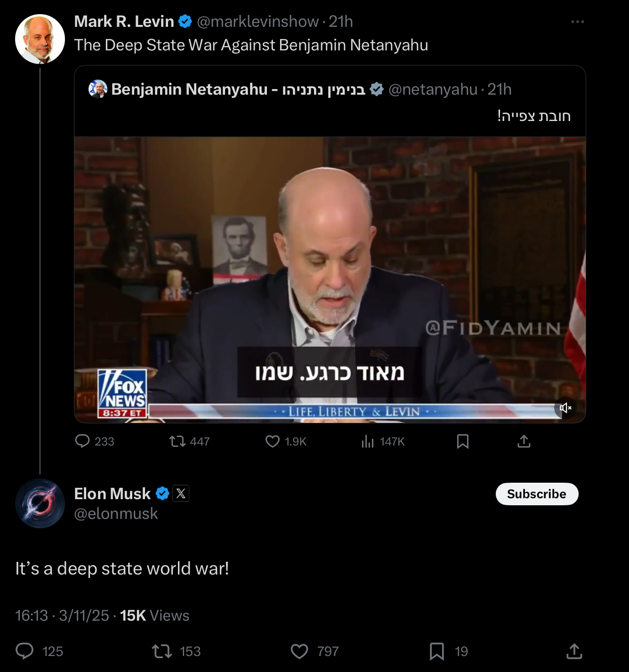Screen dimensions: 629x672
Task: Click the X affiliate badge beside Elon Musk
Action: pos(181,494)
